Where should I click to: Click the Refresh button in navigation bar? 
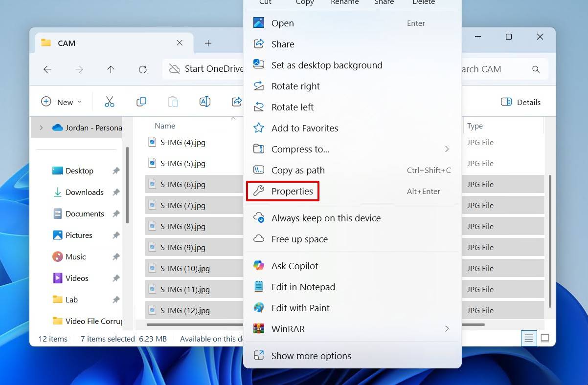point(143,69)
